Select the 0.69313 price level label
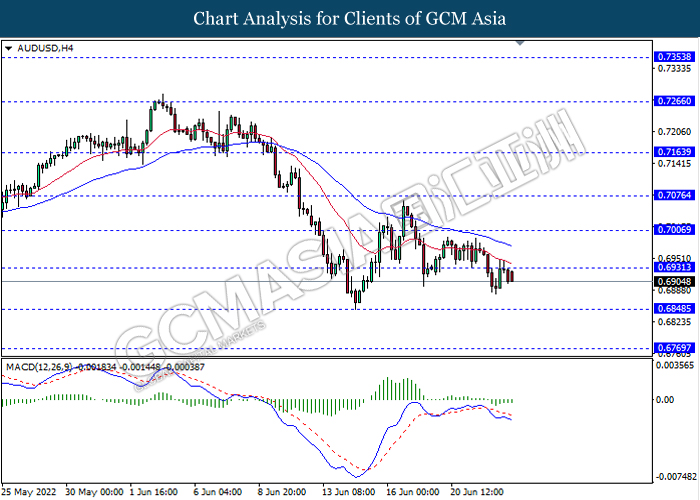Screen dimensions: 700x500 [674, 267]
